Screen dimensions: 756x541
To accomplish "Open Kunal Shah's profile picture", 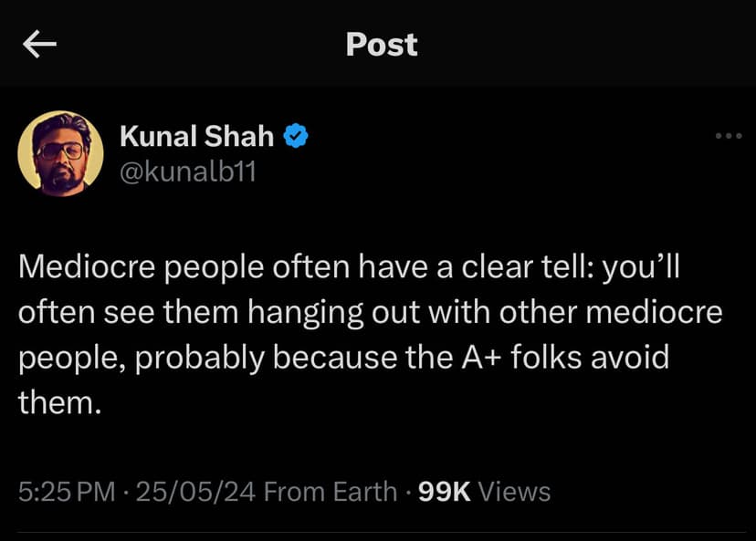I will (61, 153).
